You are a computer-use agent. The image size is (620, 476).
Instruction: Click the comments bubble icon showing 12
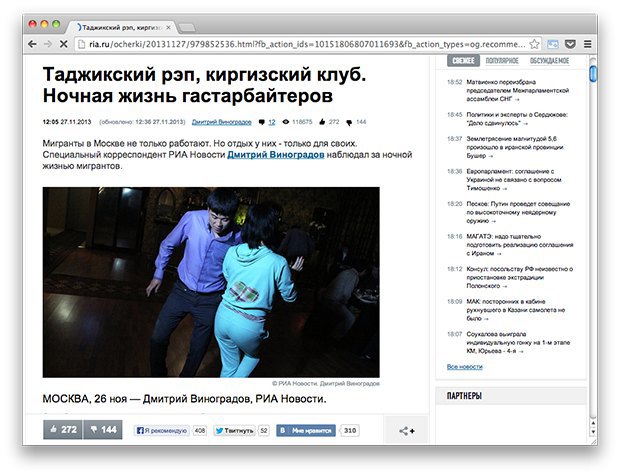coord(260,122)
